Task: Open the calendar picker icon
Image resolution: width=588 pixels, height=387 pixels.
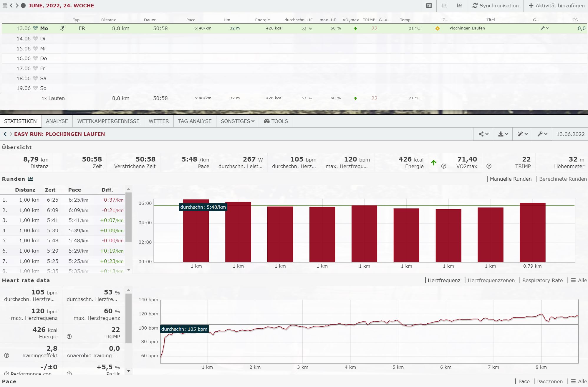Action: [x=5, y=6]
